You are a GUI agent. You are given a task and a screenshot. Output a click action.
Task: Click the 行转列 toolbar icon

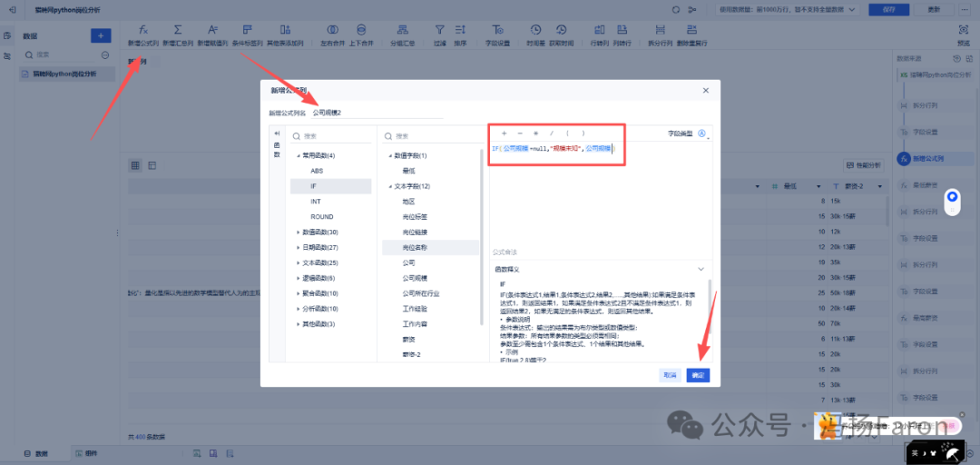[600, 29]
